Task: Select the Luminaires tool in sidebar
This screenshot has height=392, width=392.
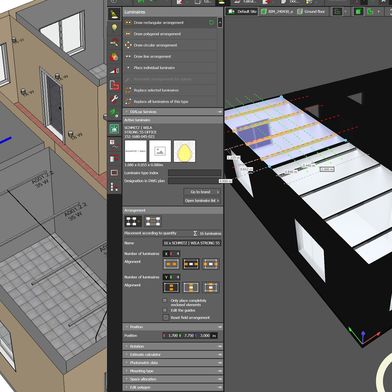Action: tap(114, 14)
